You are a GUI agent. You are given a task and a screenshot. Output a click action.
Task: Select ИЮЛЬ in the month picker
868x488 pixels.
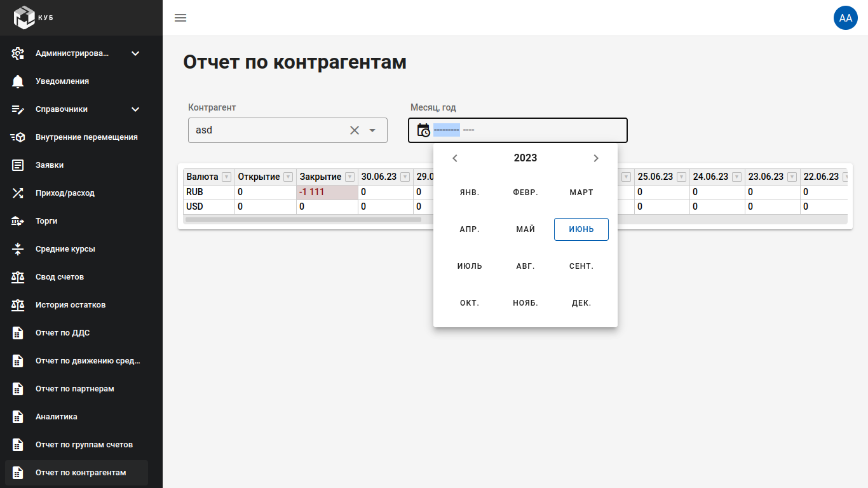pos(470,266)
